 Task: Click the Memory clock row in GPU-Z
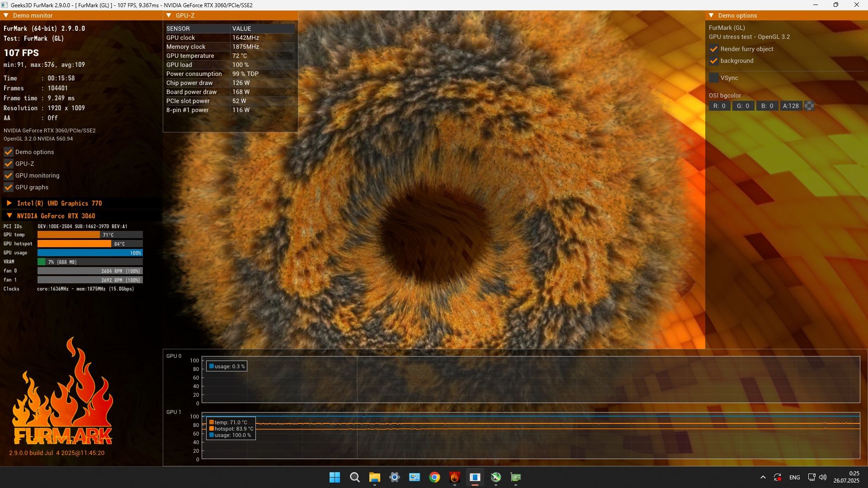(x=230, y=47)
